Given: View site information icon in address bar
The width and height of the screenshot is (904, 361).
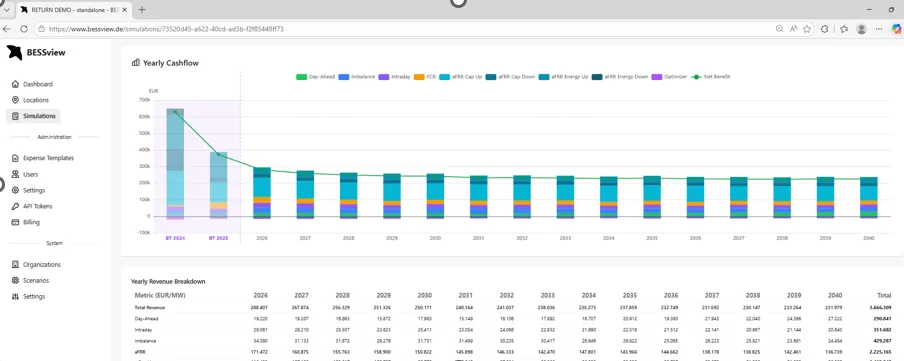Looking at the screenshot, I should 42,29.
